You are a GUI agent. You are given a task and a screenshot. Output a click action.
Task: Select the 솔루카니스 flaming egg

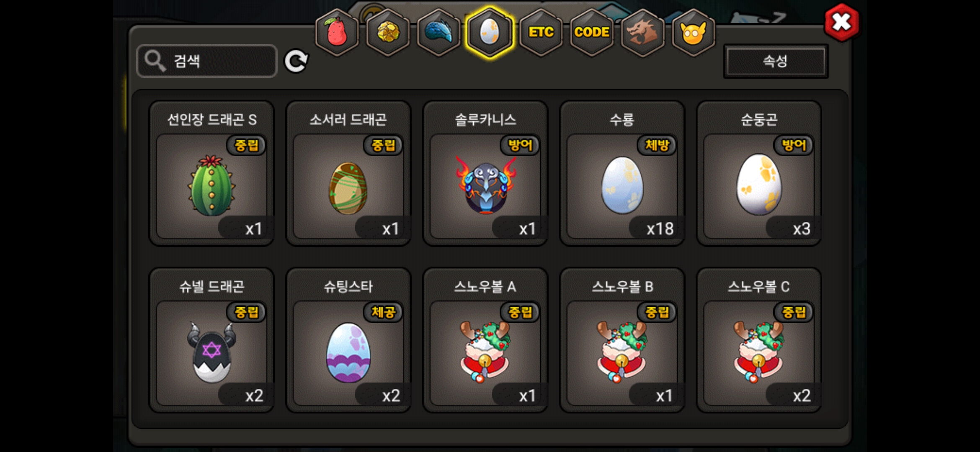pos(485,173)
